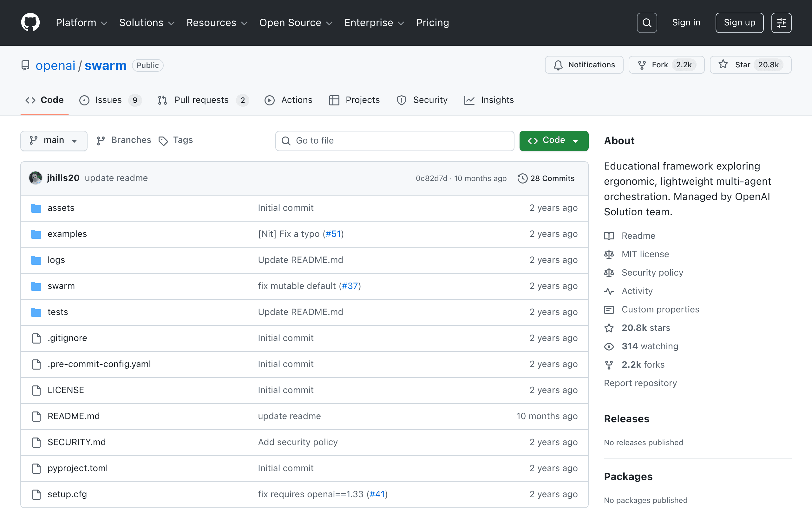
Task: Go to GitHub homepage via Octocat logo
Action: pyautogui.click(x=30, y=23)
